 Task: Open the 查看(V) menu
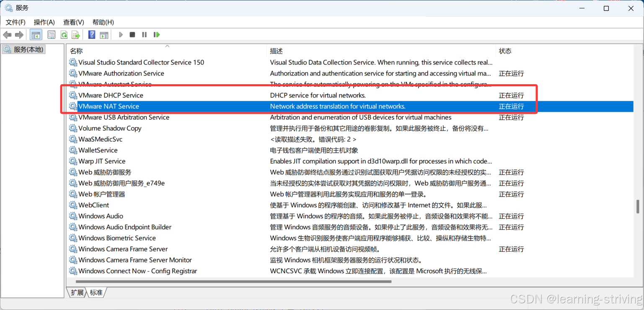point(74,22)
